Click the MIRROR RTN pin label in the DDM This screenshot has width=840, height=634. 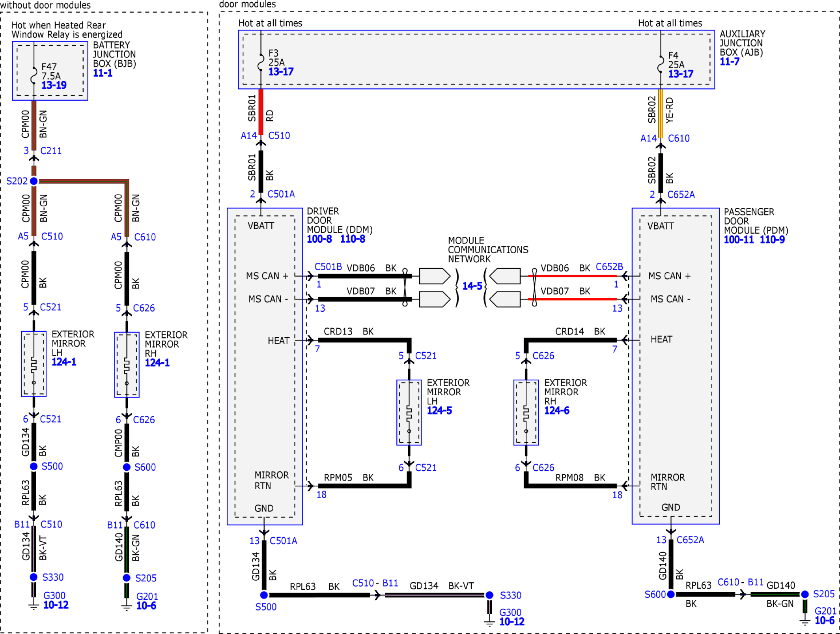coord(271,481)
